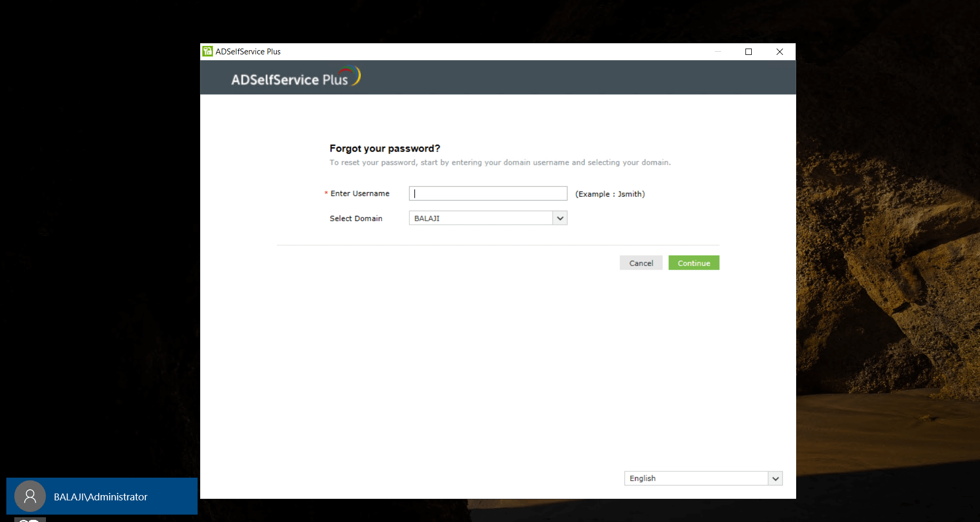Minimize the ADSelfService Plus window

coord(717,52)
